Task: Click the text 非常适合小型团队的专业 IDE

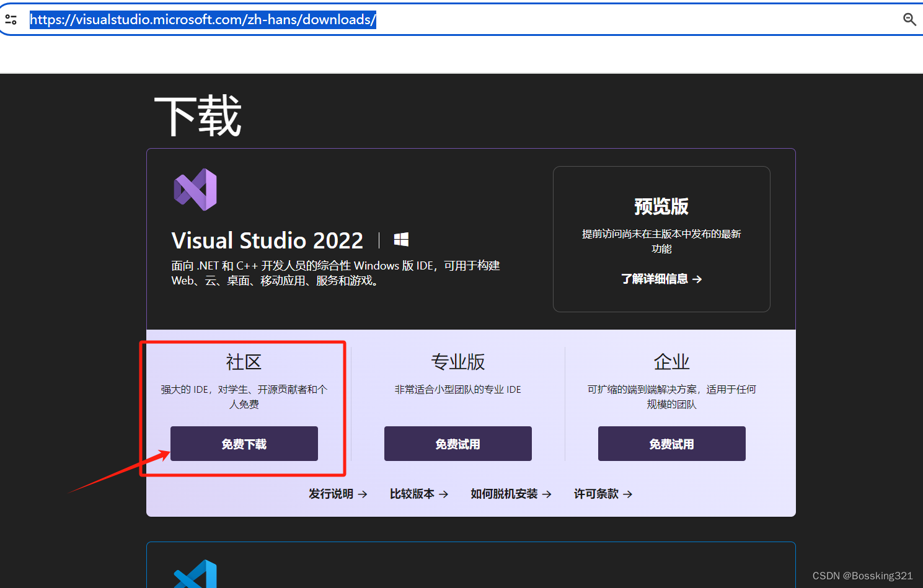Action: coord(458,389)
